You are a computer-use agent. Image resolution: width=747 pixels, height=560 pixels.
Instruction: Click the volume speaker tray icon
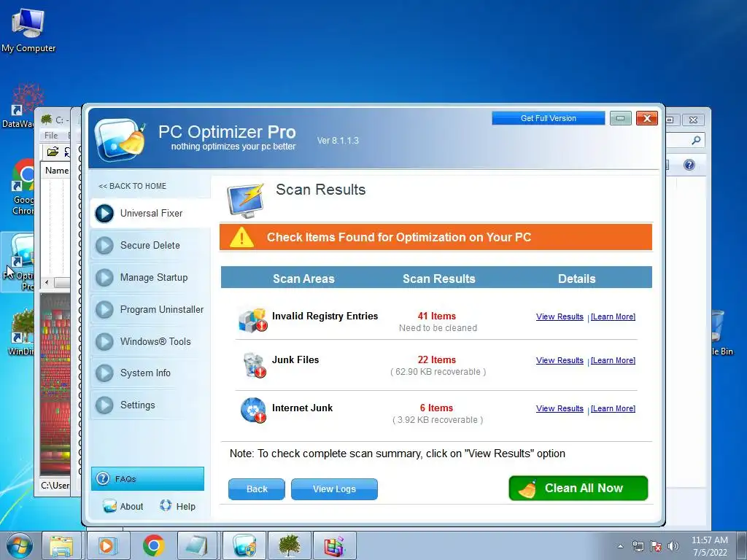673,546
